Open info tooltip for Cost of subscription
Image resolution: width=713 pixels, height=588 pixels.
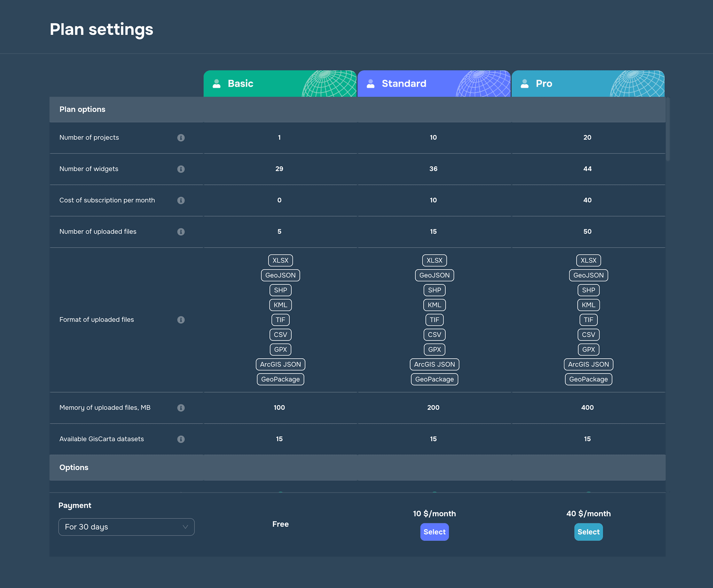181,200
